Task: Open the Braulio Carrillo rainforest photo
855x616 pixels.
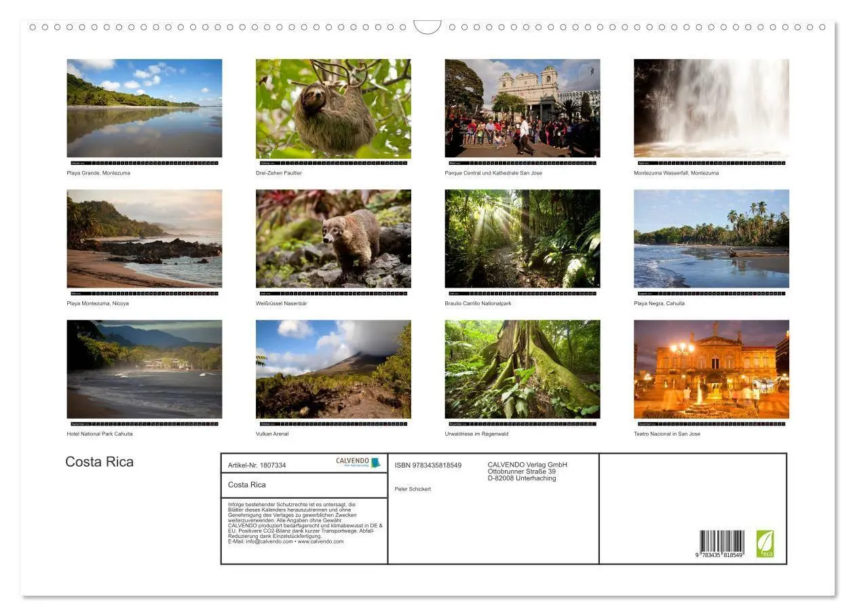Action: [522, 239]
